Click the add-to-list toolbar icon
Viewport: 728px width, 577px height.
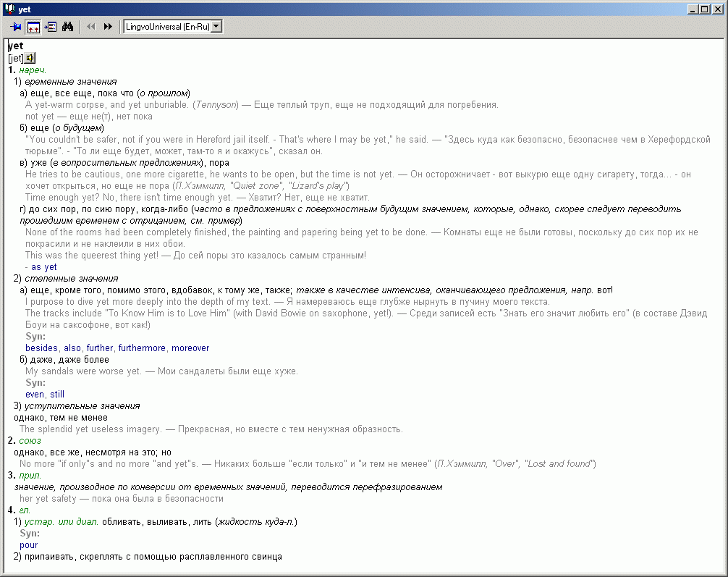click(x=51, y=27)
